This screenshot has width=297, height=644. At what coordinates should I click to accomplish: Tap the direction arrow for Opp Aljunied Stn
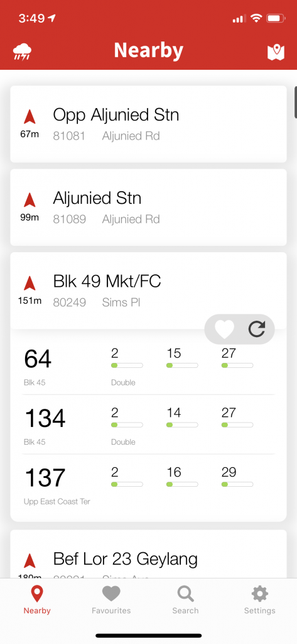pyautogui.click(x=30, y=116)
